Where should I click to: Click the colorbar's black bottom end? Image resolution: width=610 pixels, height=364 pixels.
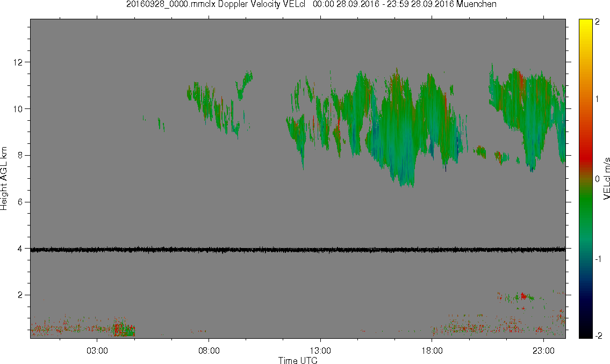coord(585,334)
